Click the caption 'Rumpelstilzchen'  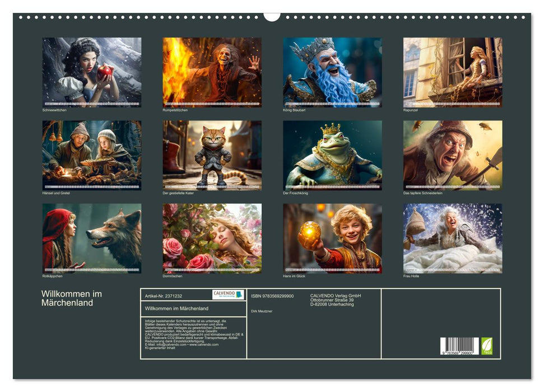pos(175,110)
